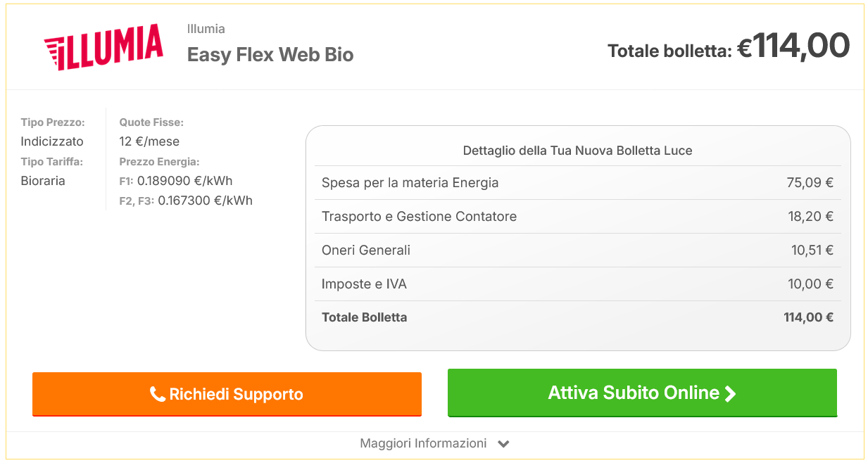868x463 pixels.
Task: Click the Richiedi Supporto button
Action: 227,394
